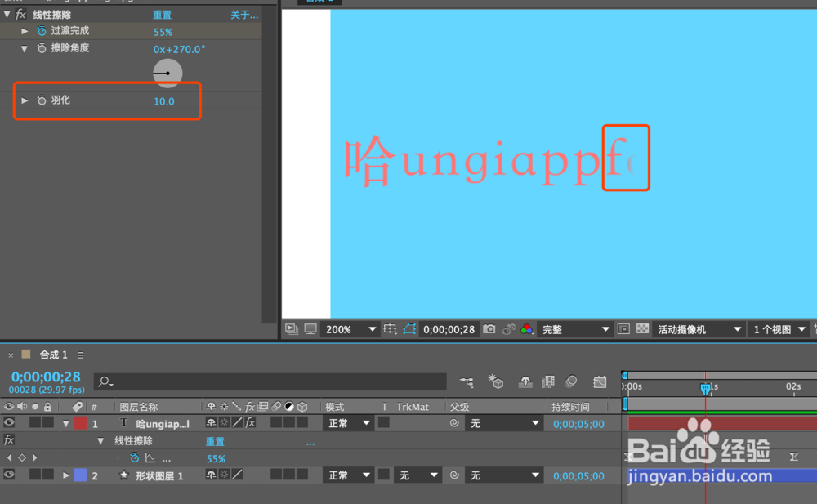
Task: Click 模式 column header
Action: pyautogui.click(x=334, y=407)
